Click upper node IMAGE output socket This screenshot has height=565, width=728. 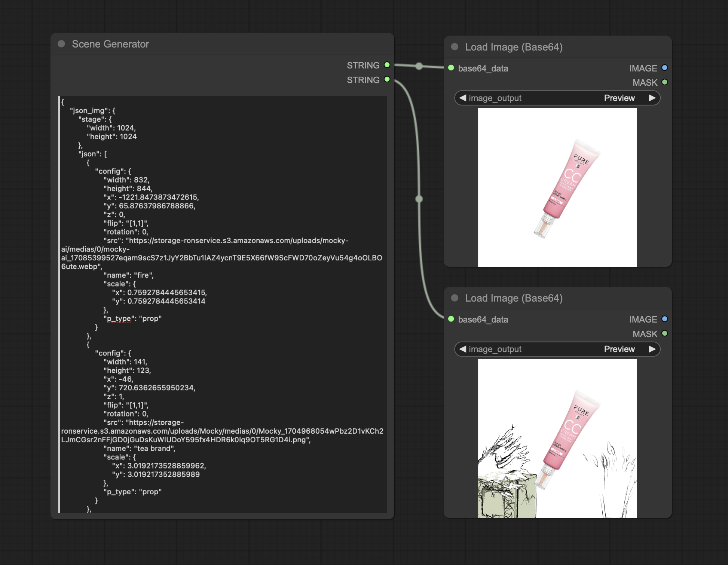tap(665, 68)
